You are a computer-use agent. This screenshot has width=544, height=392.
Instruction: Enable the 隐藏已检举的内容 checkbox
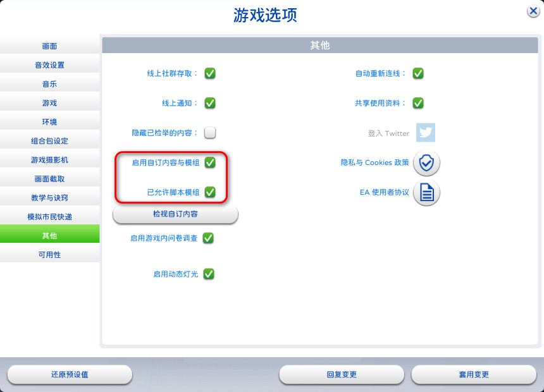tap(210, 133)
